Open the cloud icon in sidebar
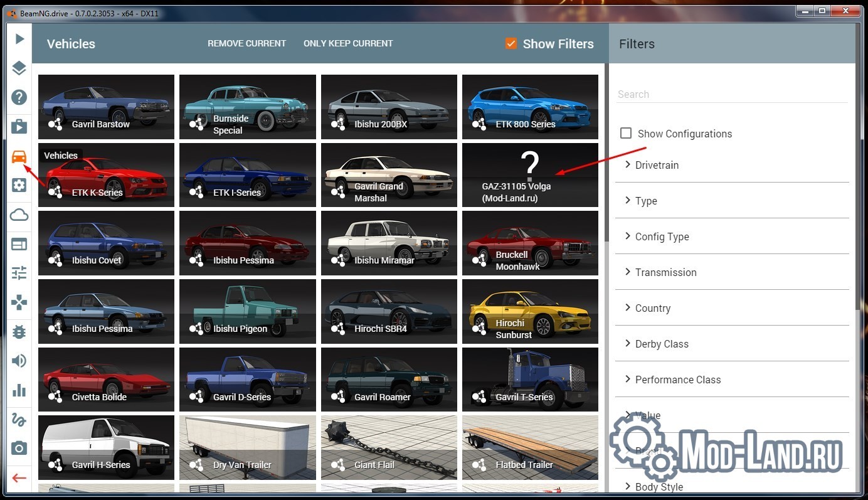868x500 pixels. coord(19,215)
